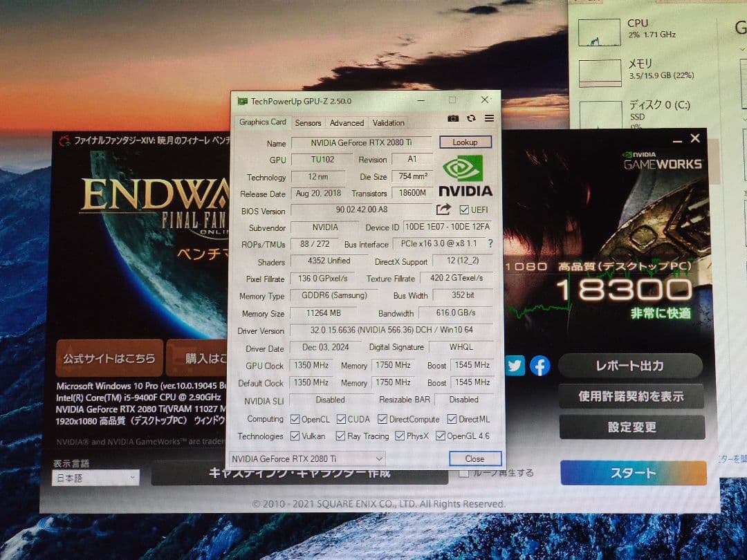Click the Name field NVIDIA GeForce RTX 2080 Ti

[x=361, y=142]
